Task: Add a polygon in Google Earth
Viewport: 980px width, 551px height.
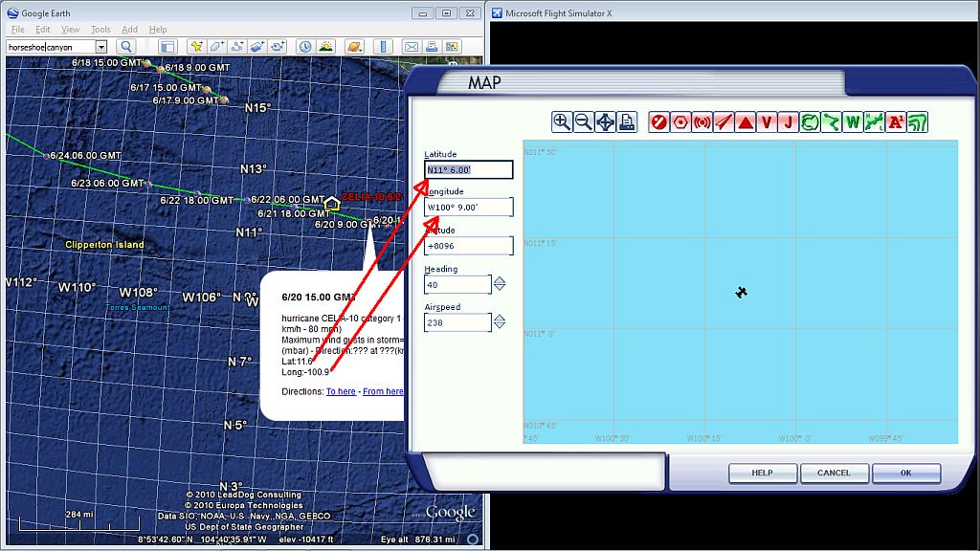Action: tap(217, 47)
